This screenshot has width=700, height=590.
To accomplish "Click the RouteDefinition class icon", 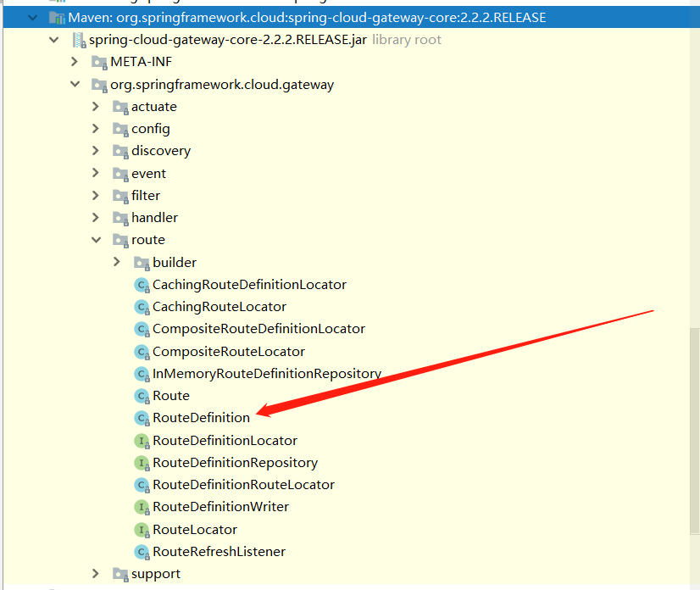I will pos(142,418).
